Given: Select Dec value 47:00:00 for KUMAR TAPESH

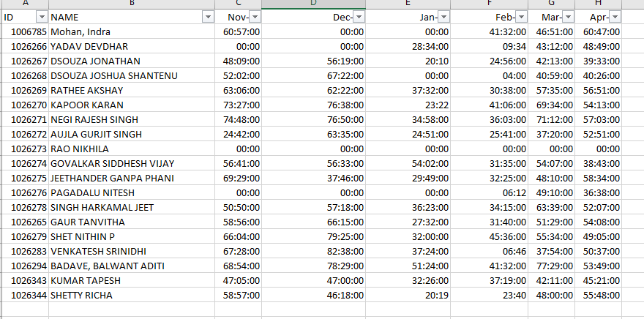Looking at the screenshot, I should (x=313, y=281).
